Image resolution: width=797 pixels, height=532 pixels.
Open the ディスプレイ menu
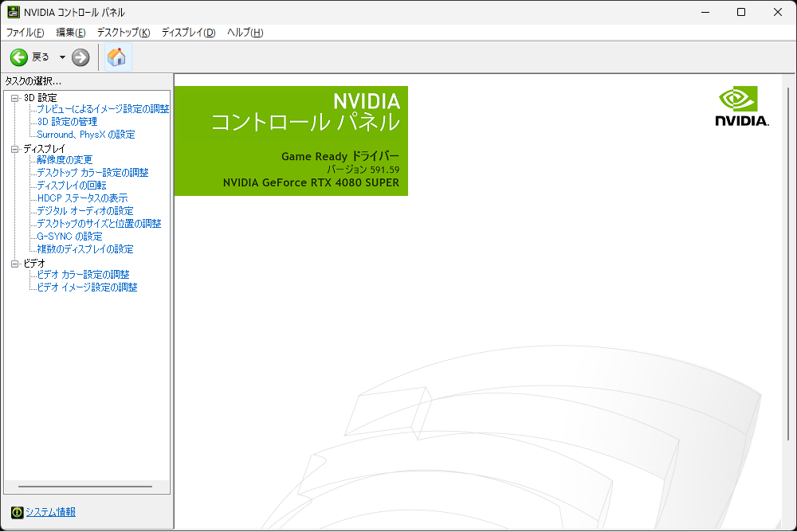pyautogui.click(x=189, y=33)
